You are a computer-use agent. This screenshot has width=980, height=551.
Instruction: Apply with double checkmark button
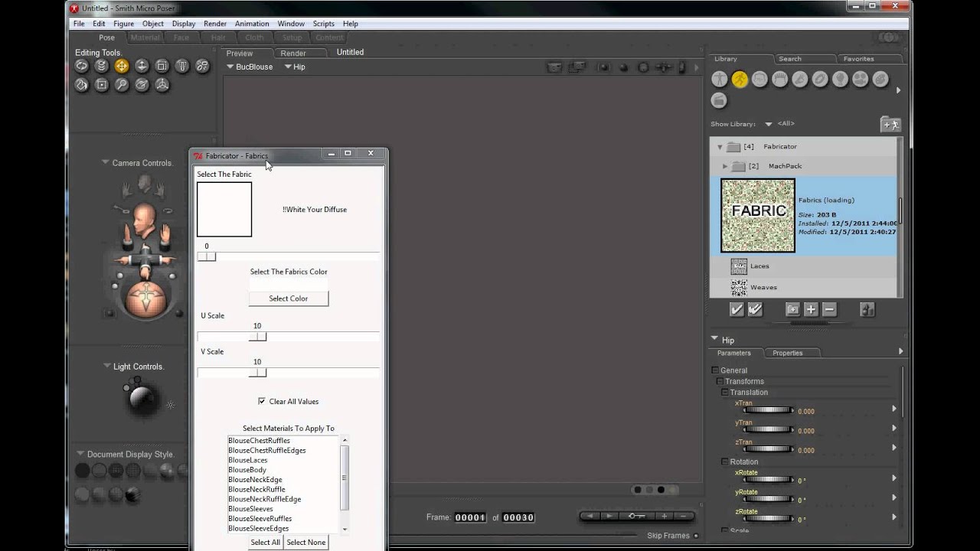point(755,309)
